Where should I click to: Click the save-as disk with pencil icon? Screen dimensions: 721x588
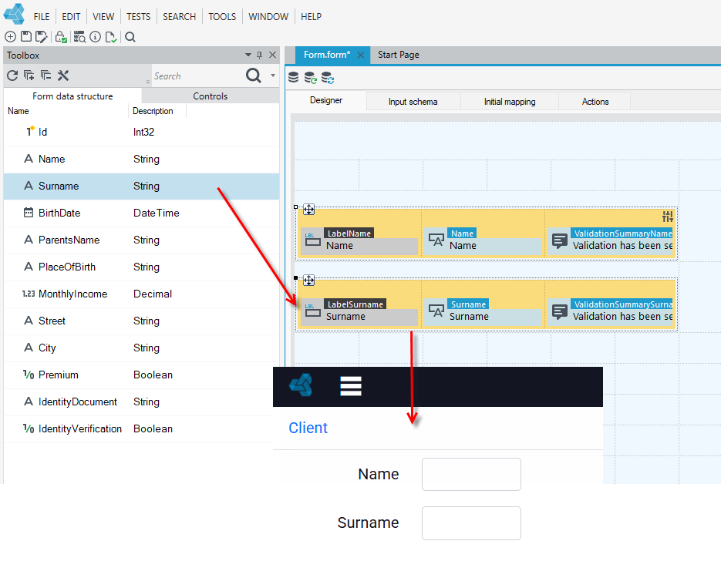click(x=42, y=37)
